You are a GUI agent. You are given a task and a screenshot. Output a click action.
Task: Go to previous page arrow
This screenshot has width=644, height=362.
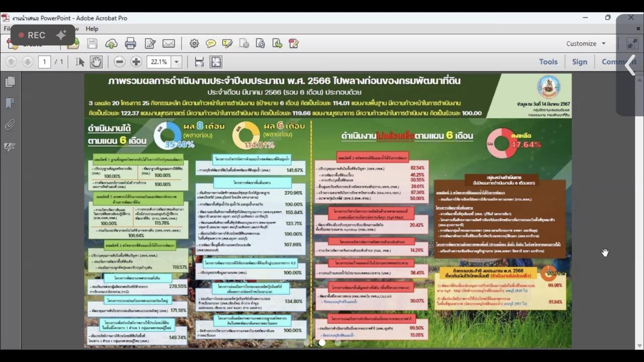pyautogui.click(x=11, y=62)
